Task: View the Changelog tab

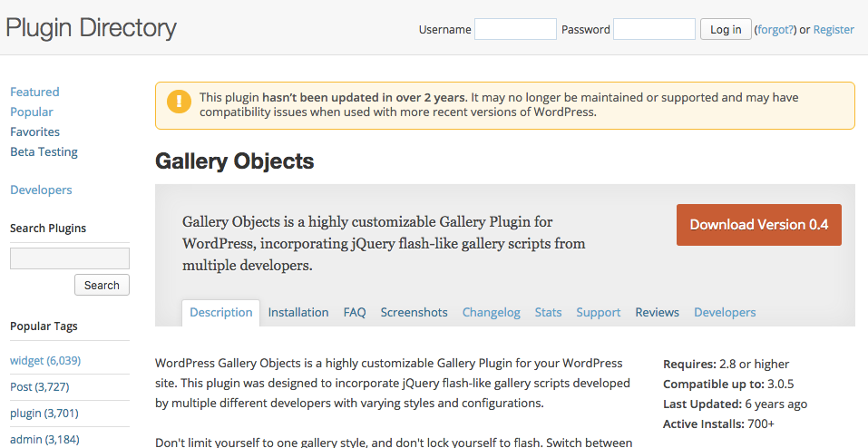Action: (491, 313)
